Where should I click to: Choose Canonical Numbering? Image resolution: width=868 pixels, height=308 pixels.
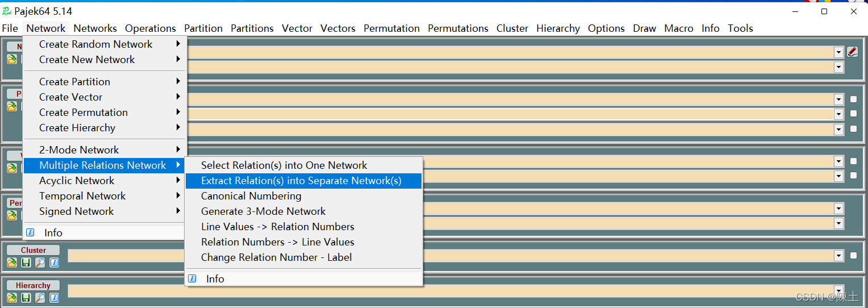click(304, 196)
